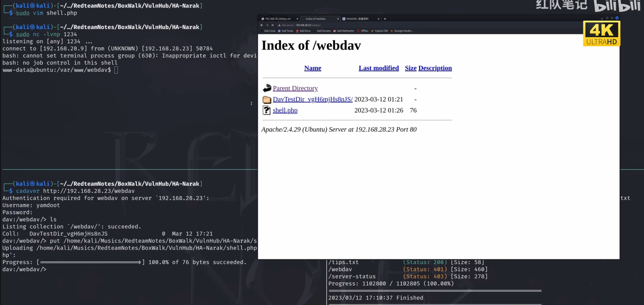644x305 pixels.
Task: Sort listing by Last modified column
Action: tap(379, 68)
